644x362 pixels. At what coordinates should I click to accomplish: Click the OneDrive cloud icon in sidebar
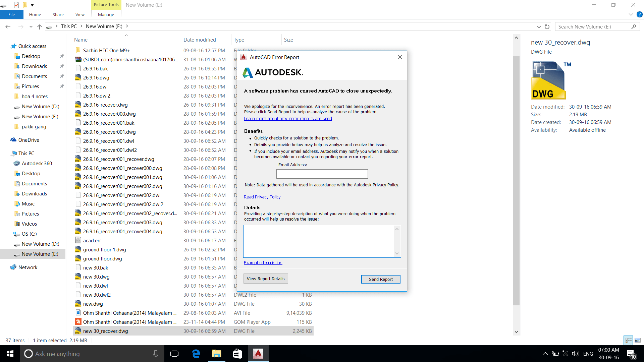[x=13, y=140]
